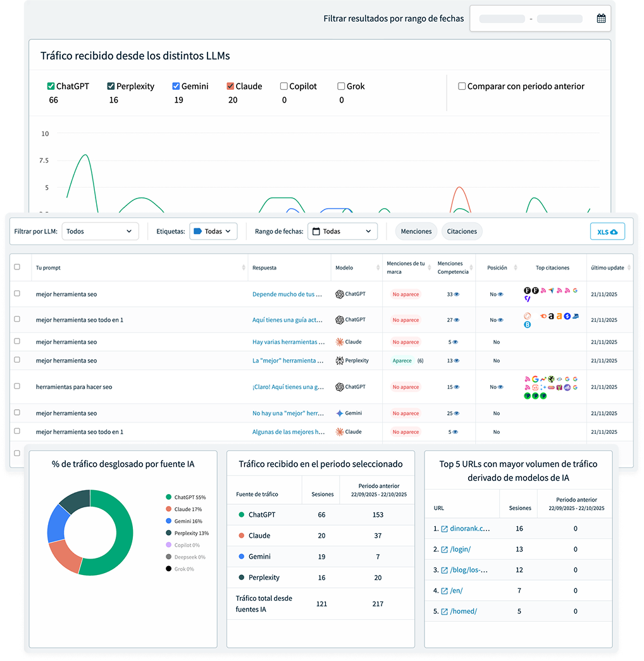Click external link icon beside /homed/ URL
644x661 pixels.
point(444,611)
